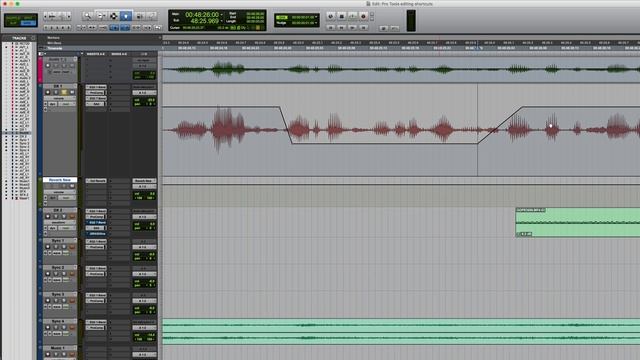Click the I/O column header
The height and width of the screenshot is (360, 640).
[x=144, y=54]
